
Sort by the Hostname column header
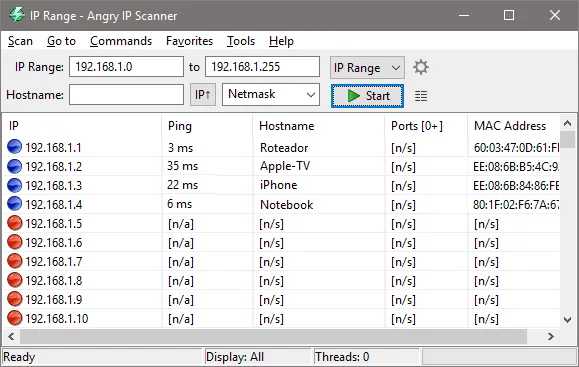point(319,126)
